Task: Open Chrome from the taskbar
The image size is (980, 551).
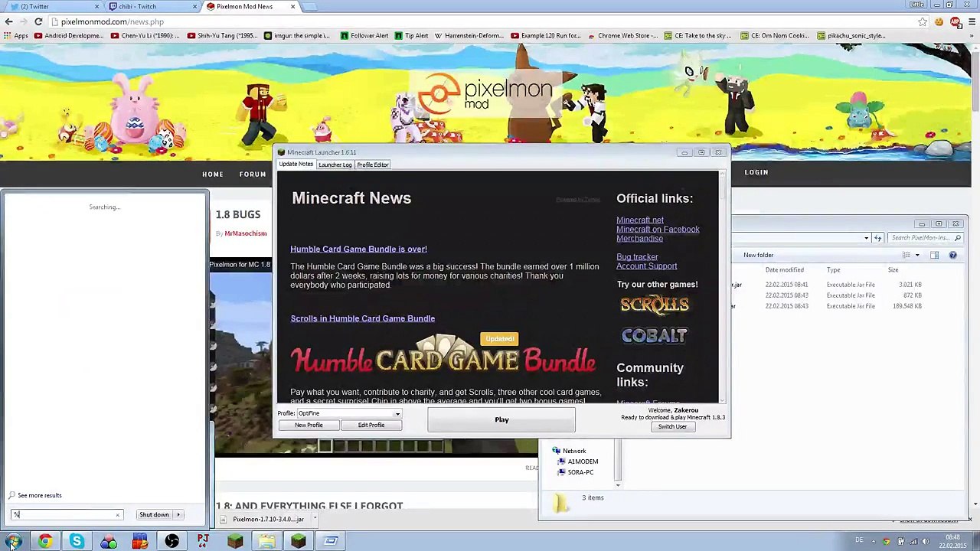Action: [x=45, y=542]
